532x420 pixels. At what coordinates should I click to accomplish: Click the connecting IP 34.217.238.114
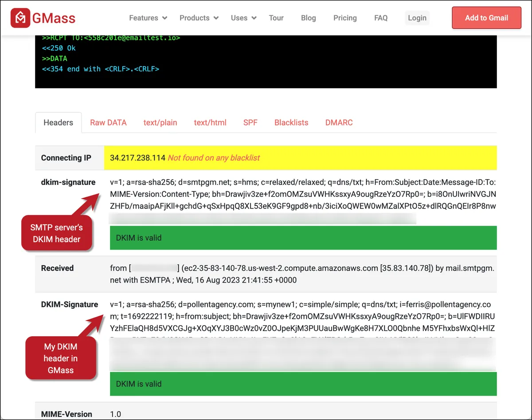coord(138,157)
